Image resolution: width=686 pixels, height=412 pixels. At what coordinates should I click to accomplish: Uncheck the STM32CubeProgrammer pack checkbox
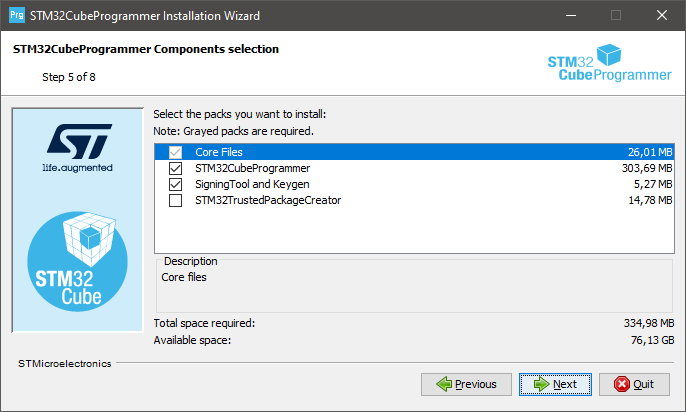point(175,168)
